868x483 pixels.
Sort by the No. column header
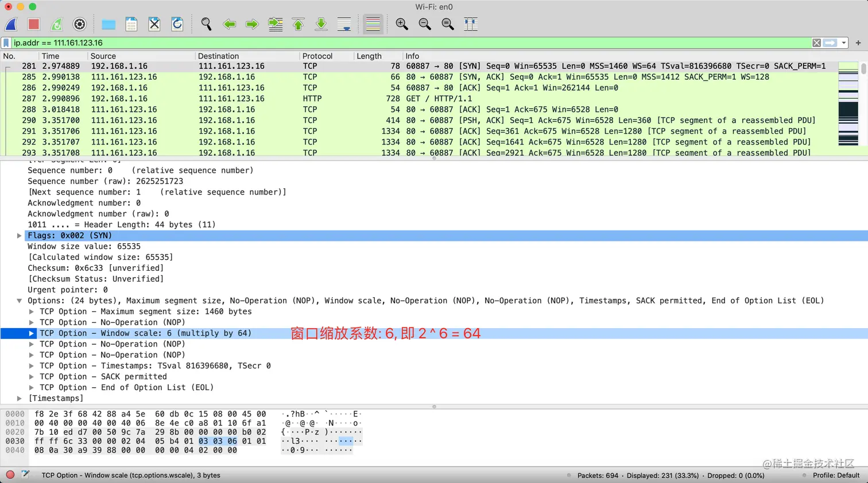pyautogui.click(x=20, y=56)
